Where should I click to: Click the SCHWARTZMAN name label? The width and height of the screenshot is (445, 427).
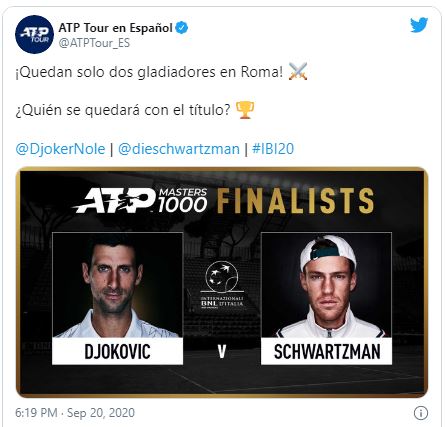pyautogui.click(x=326, y=351)
